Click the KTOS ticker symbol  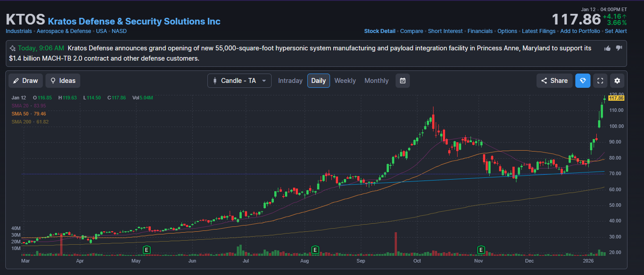pos(25,20)
